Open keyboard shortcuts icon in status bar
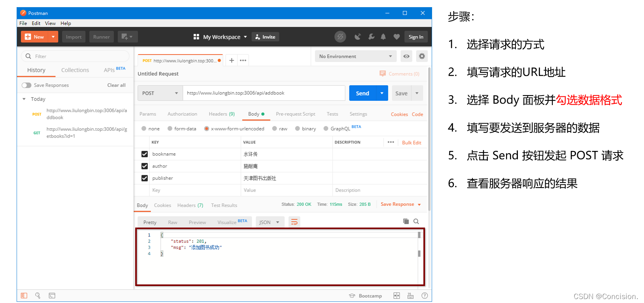 pos(410,295)
